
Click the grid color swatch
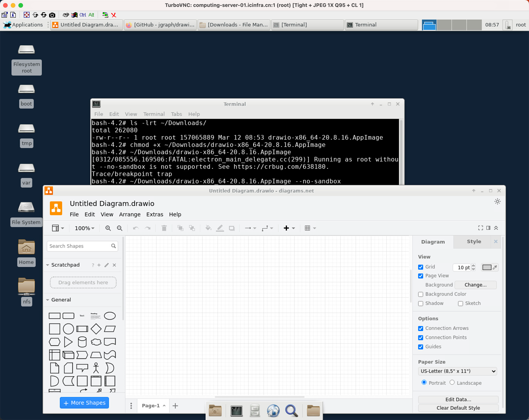487,267
